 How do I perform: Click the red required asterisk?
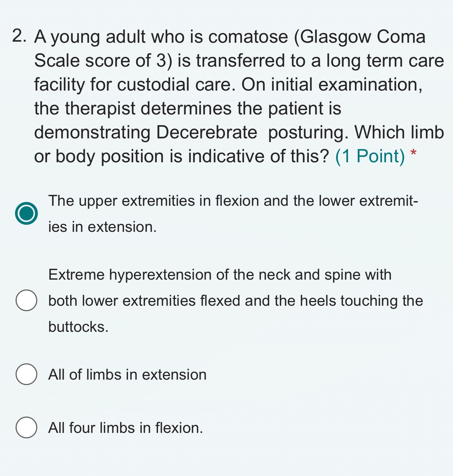(413, 154)
